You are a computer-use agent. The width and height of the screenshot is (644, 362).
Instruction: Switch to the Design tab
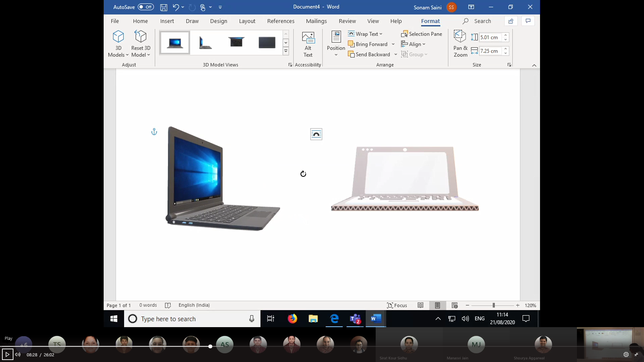pos(219,21)
